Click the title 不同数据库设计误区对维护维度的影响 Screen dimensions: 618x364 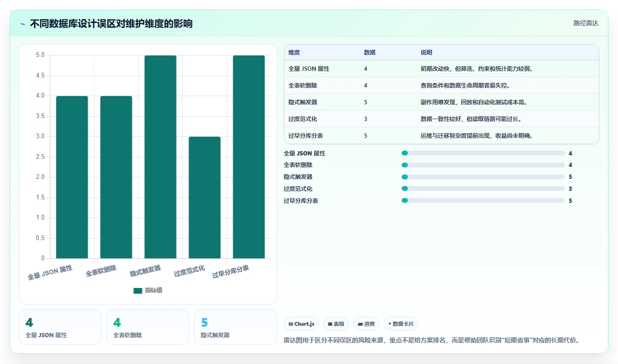tap(111, 24)
